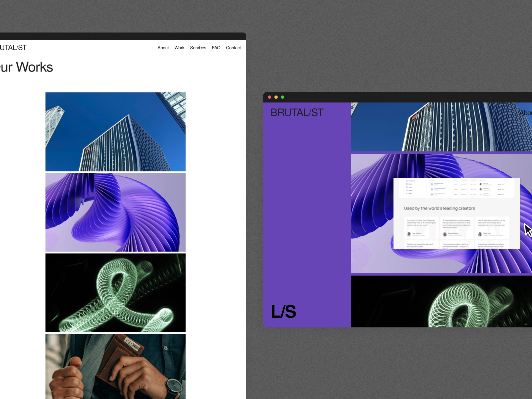The width and height of the screenshot is (532, 399).
Task: Click the Services link in the navbar
Action: click(198, 48)
